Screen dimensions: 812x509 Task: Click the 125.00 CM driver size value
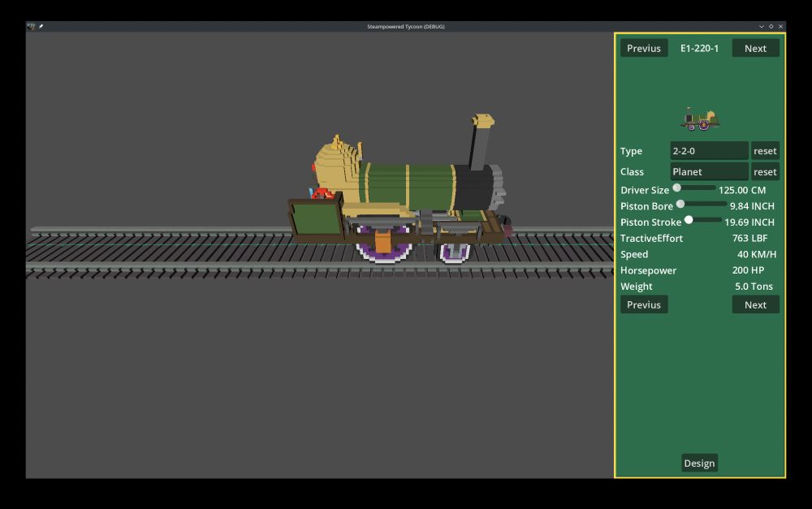tap(742, 190)
